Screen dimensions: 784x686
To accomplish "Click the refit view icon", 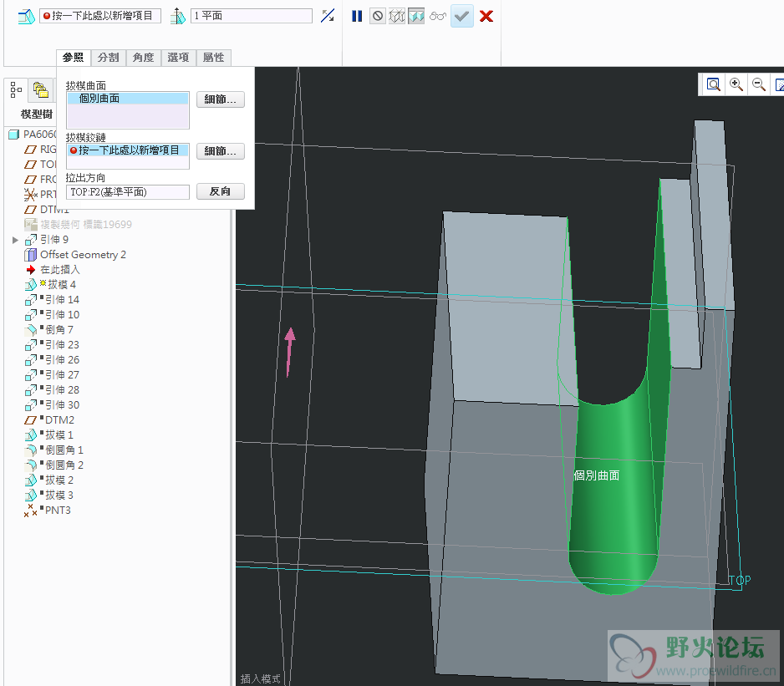I will point(714,84).
